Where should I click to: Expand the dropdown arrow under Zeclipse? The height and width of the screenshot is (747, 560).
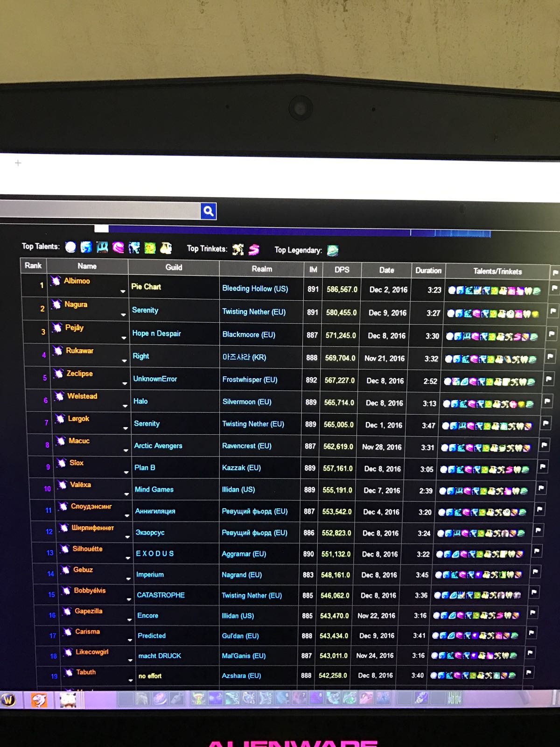coord(125,383)
